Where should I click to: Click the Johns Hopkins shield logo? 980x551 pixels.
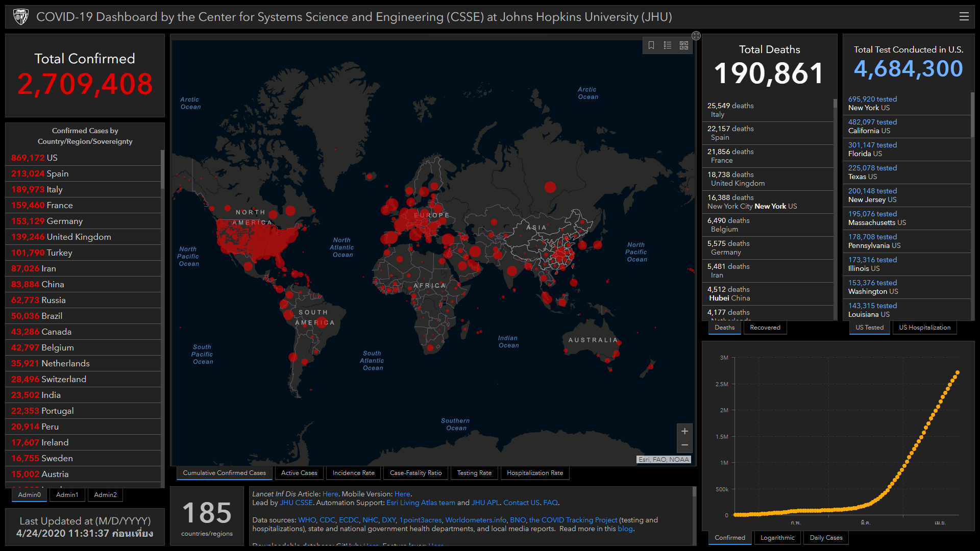21,17
